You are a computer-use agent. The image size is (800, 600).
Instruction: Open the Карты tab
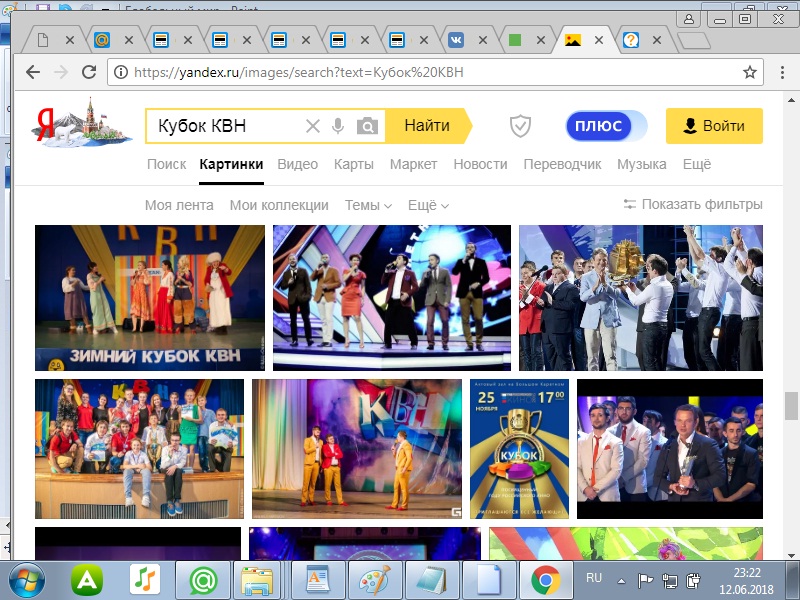(x=354, y=164)
